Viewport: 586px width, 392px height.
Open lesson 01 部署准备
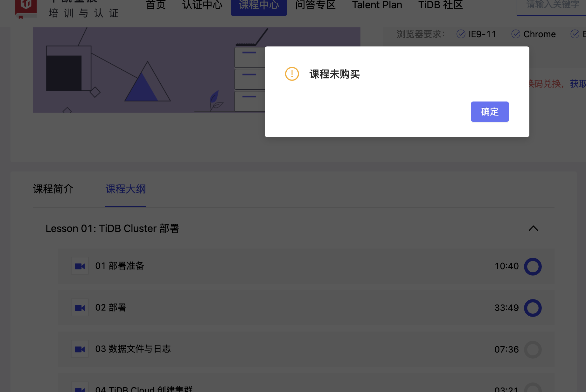[x=306, y=266]
